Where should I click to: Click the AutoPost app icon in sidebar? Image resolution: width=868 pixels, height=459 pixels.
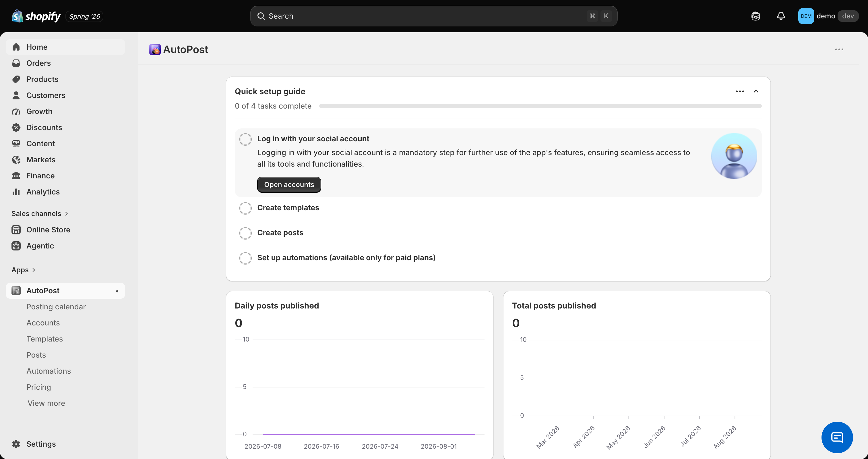point(16,290)
